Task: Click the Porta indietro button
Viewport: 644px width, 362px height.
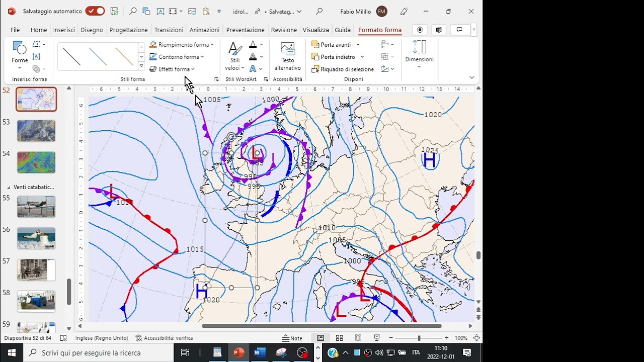Action: click(x=334, y=57)
